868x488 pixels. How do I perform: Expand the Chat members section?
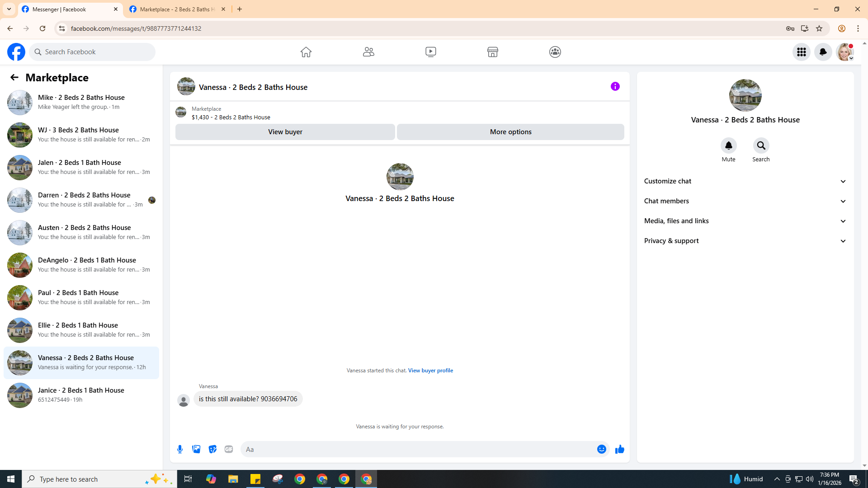pyautogui.click(x=745, y=201)
